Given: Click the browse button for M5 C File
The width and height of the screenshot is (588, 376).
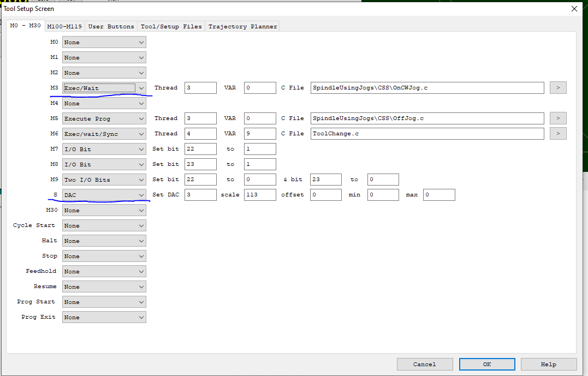Looking at the screenshot, I should point(557,118).
